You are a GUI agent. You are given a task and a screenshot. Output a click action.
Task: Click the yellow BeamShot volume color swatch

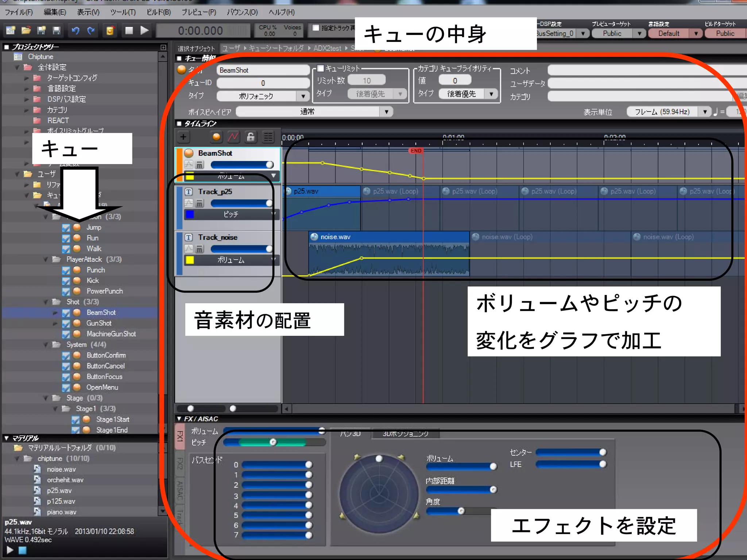click(x=189, y=176)
